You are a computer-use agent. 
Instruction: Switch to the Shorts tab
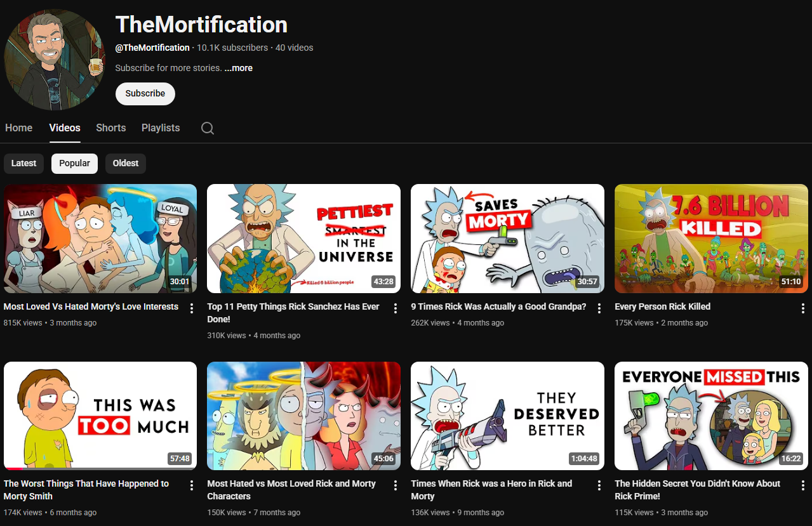point(111,128)
